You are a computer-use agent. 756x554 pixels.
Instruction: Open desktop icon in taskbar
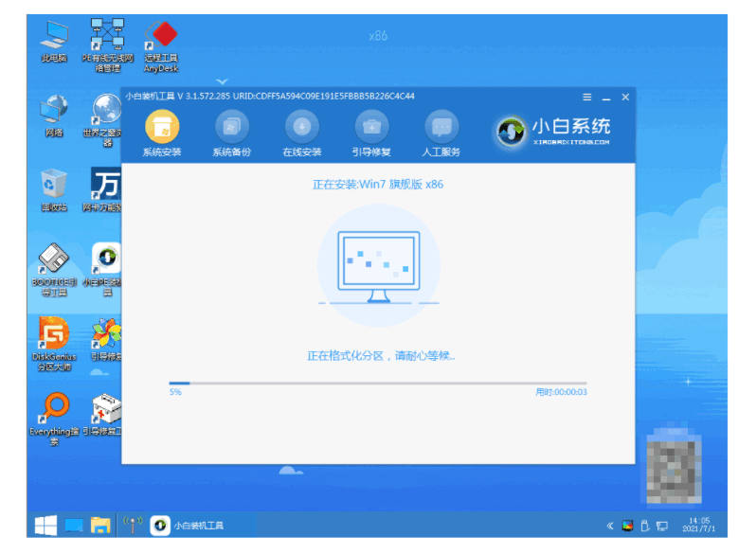click(74, 526)
